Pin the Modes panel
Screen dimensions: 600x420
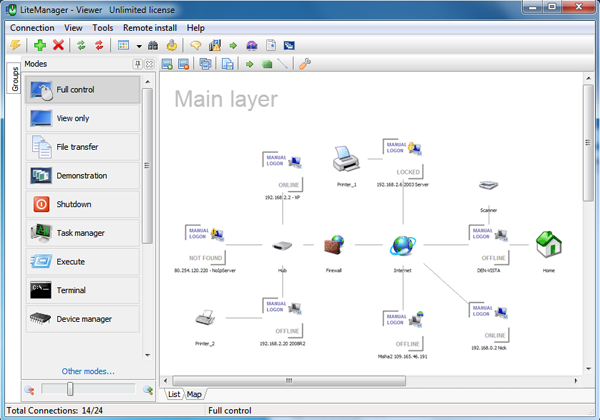(137, 64)
